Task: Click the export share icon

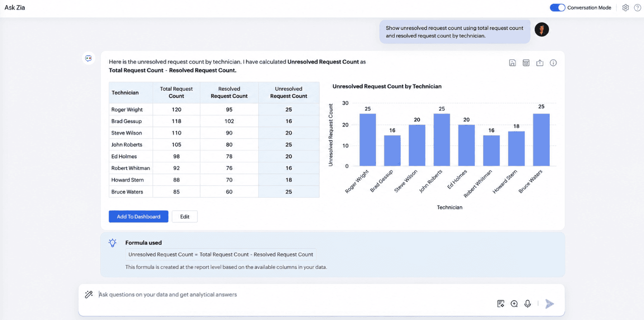Action: pos(539,63)
